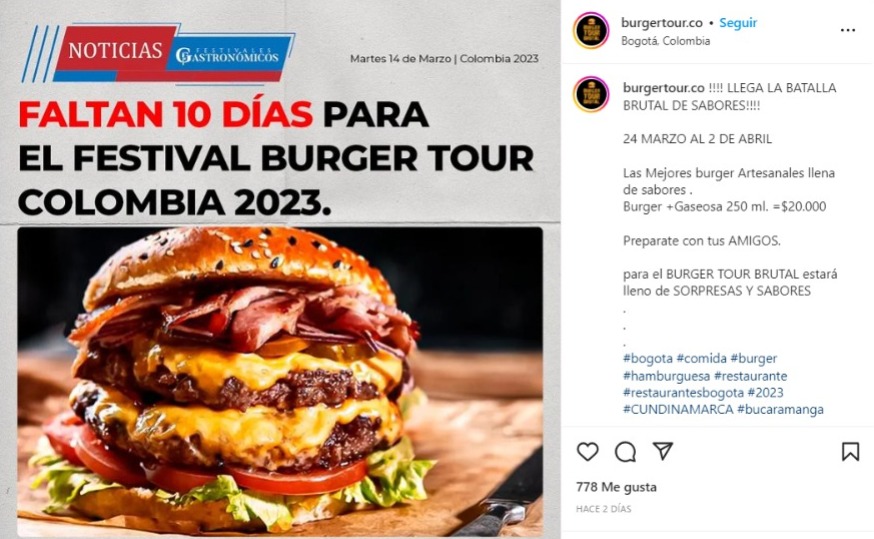The height and width of the screenshot is (539, 874).
Task: Open the three-dot more options menu
Action: click(848, 30)
